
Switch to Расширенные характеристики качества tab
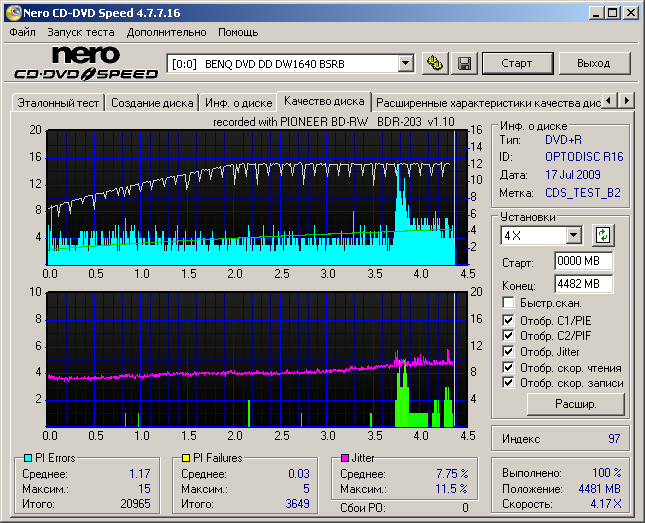pos(488,103)
